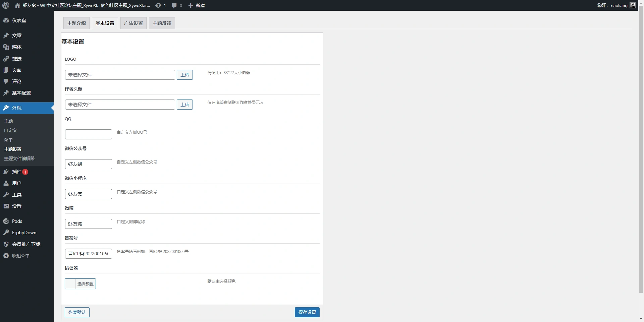Screen dimensions: 644x322
Task: Select 主题文件编辑器 in the submenu
Action: coord(19,158)
